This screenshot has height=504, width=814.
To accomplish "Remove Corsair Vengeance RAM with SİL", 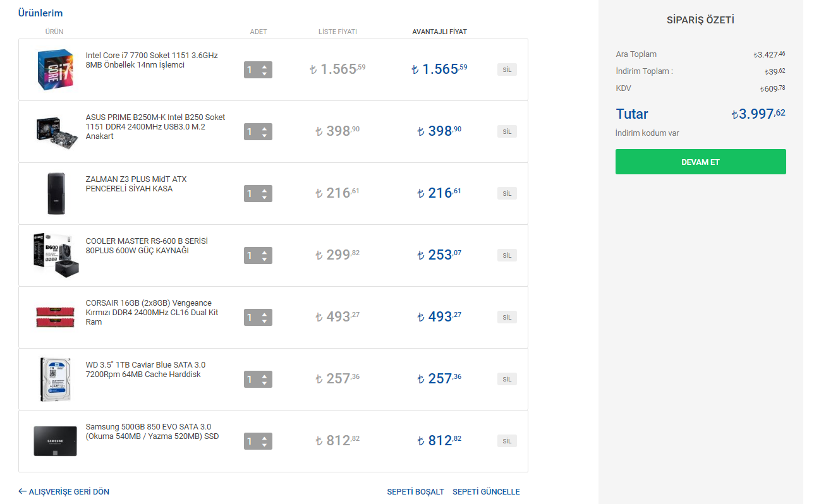I will tap(507, 317).
